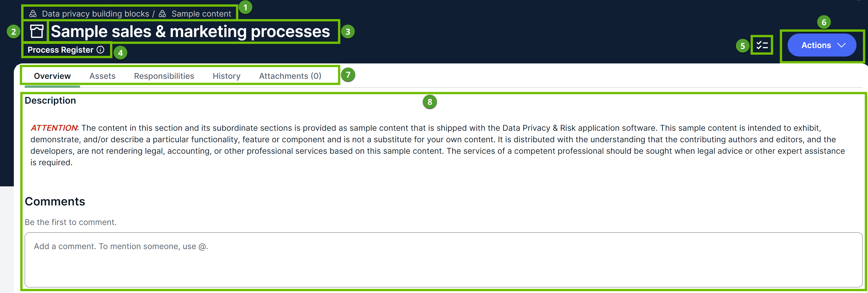The height and width of the screenshot is (293, 868).
Task: Show info next to Process Register
Action: 100,50
